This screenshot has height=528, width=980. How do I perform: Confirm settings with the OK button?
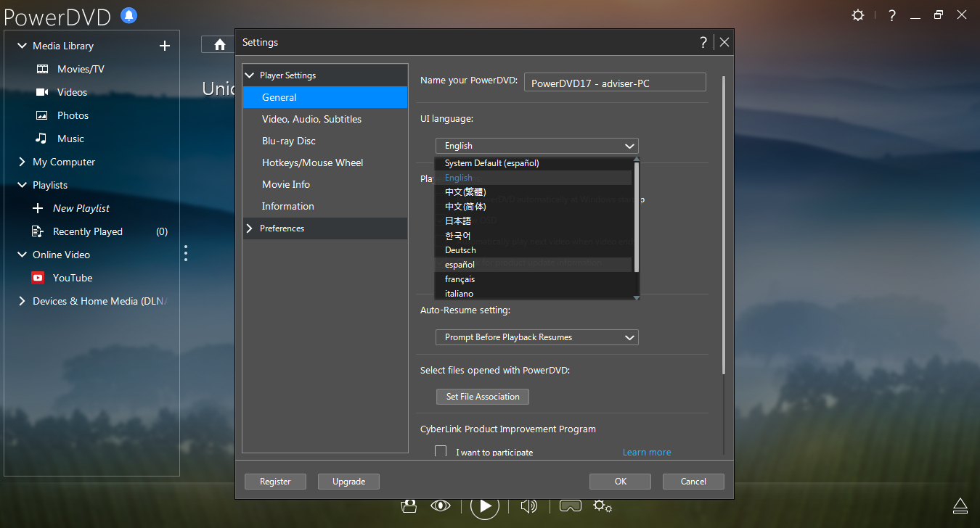point(621,482)
